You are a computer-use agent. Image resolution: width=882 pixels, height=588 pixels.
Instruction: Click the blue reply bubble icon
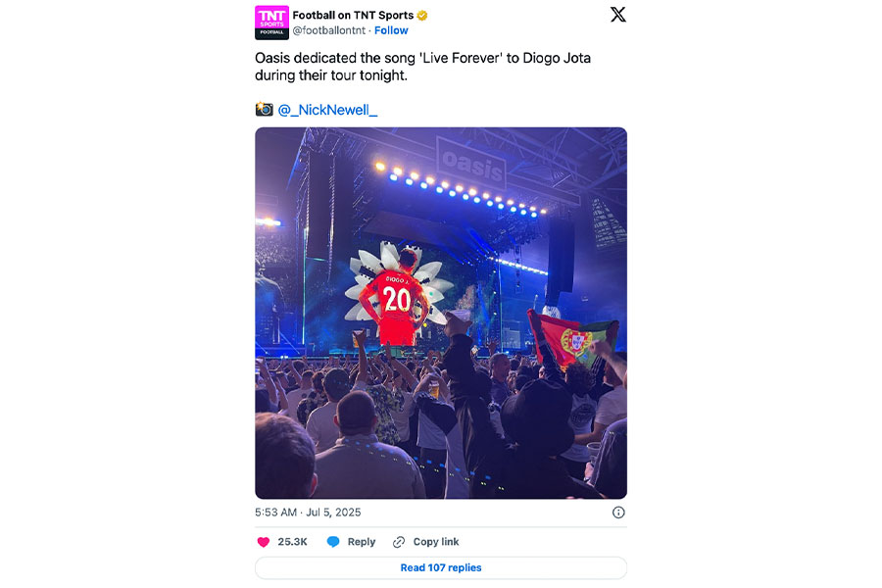click(333, 542)
